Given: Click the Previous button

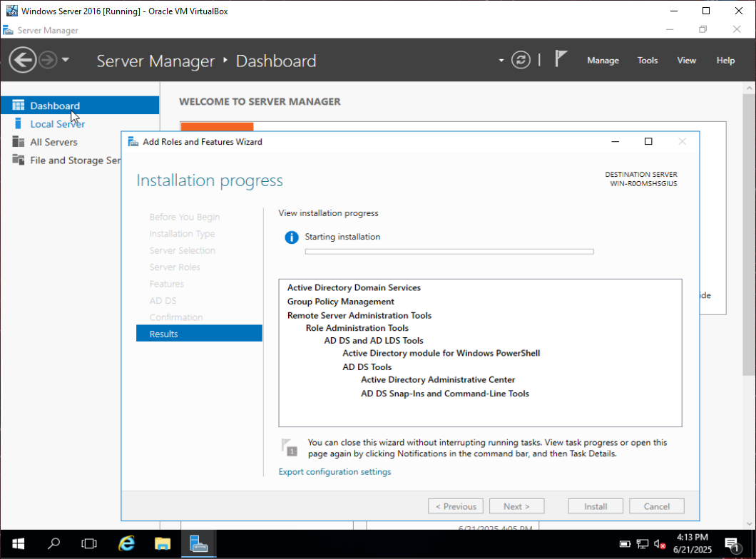Looking at the screenshot, I should pos(456,506).
